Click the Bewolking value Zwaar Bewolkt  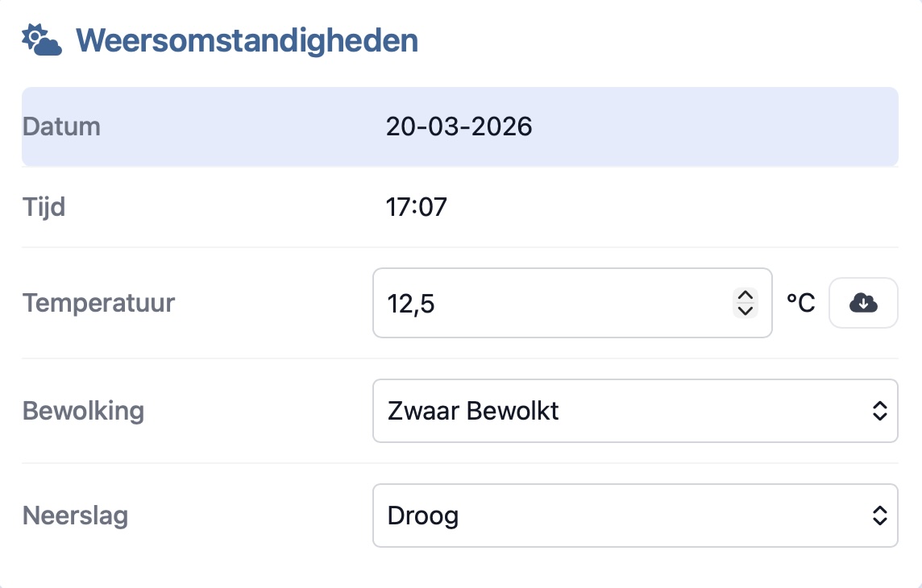point(472,411)
